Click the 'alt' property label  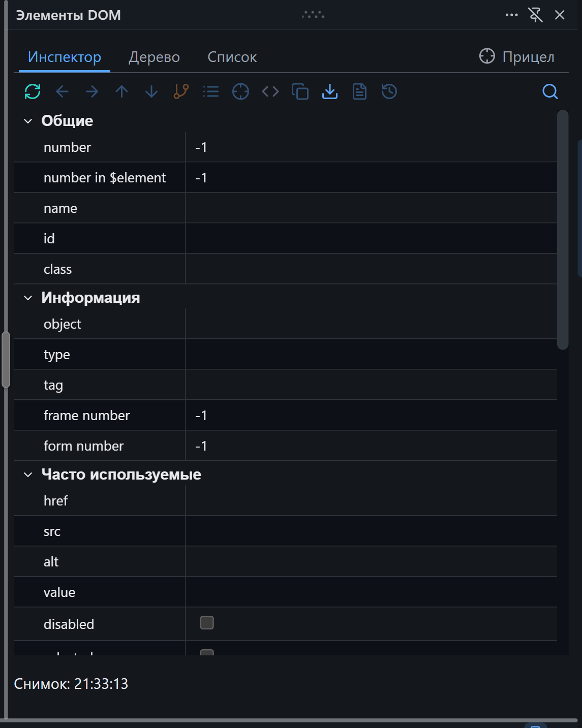[x=51, y=562]
